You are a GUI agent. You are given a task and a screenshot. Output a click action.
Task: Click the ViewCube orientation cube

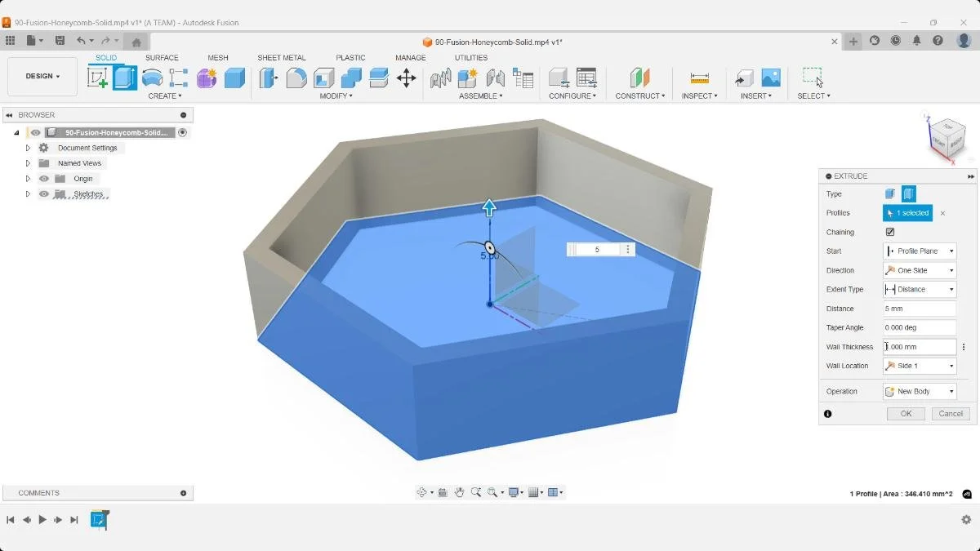(x=948, y=139)
